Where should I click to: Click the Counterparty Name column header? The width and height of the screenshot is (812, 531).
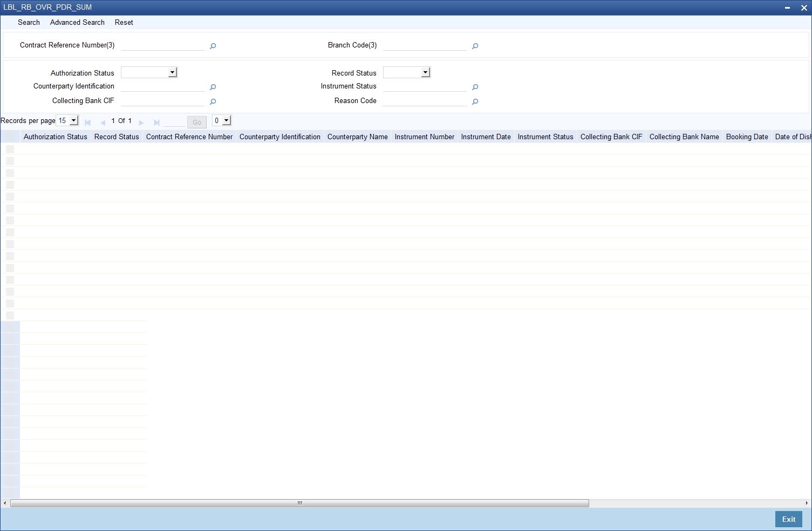[x=358, y=137]
